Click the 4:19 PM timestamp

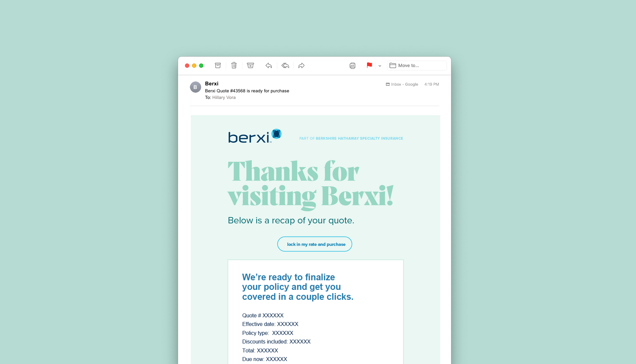(x=432, y=84)
